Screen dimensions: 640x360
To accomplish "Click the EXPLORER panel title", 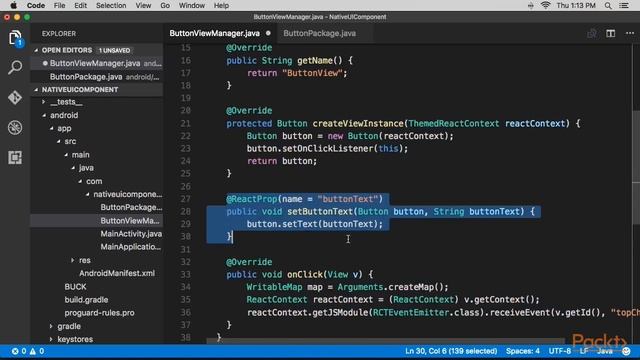I will coord(59,33).
